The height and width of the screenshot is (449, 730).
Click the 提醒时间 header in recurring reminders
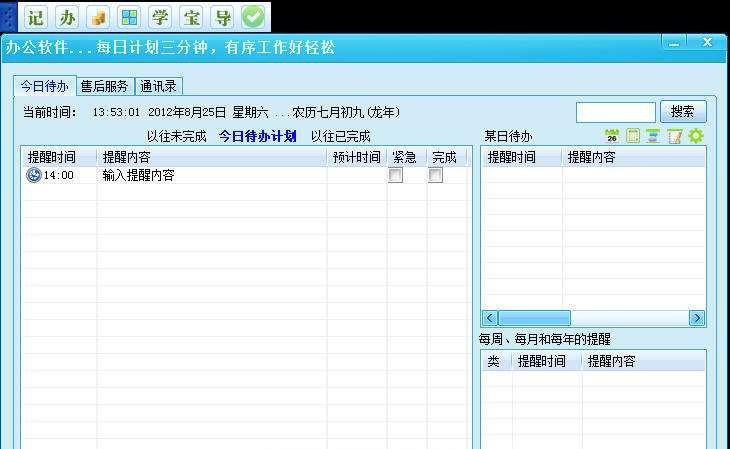pyautogui.click(x=547, y=361)
